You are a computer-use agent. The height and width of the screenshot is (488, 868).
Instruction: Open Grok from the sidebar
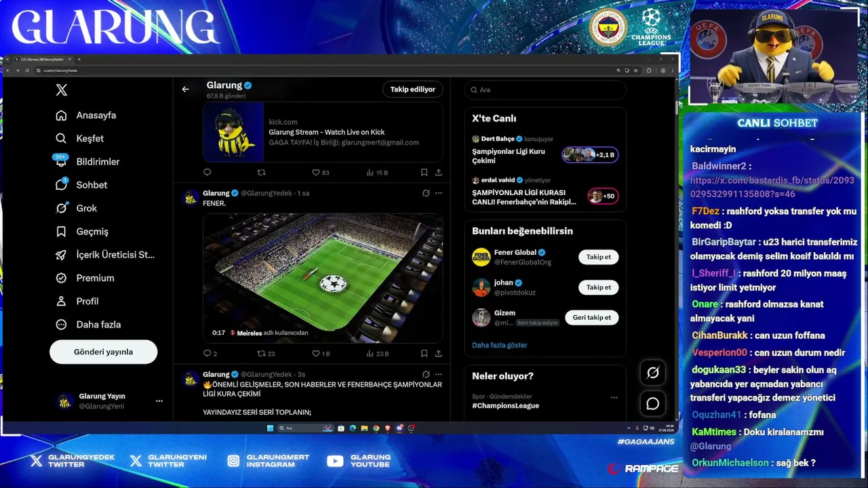pyautogui.click(x=77, y=208)
